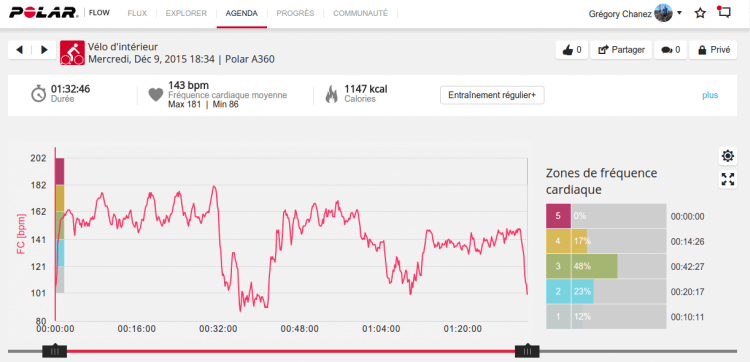The width and height of the screenshot is (750, 362).
Task: Go to next training session arrow
Action: point(44,50)
